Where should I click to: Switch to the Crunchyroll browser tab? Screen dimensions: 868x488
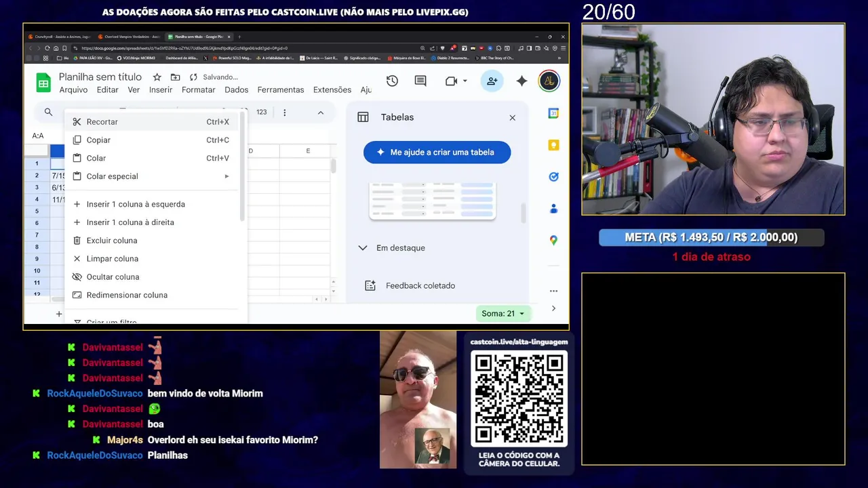point(59,37)
